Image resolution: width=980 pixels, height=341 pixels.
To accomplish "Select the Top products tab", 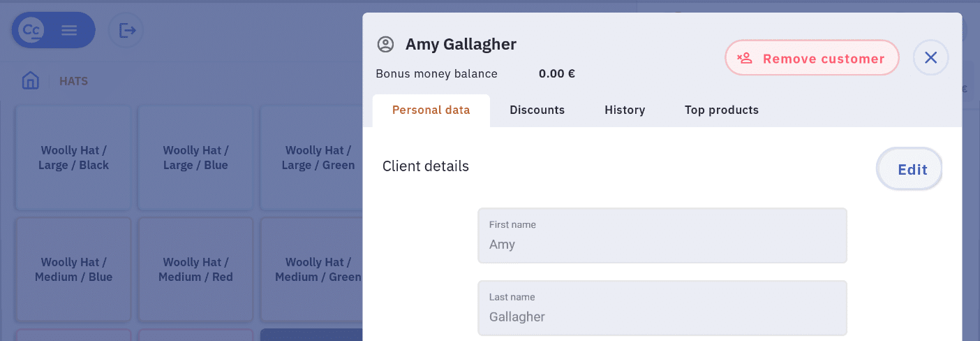I will click(x=721, y=110).
